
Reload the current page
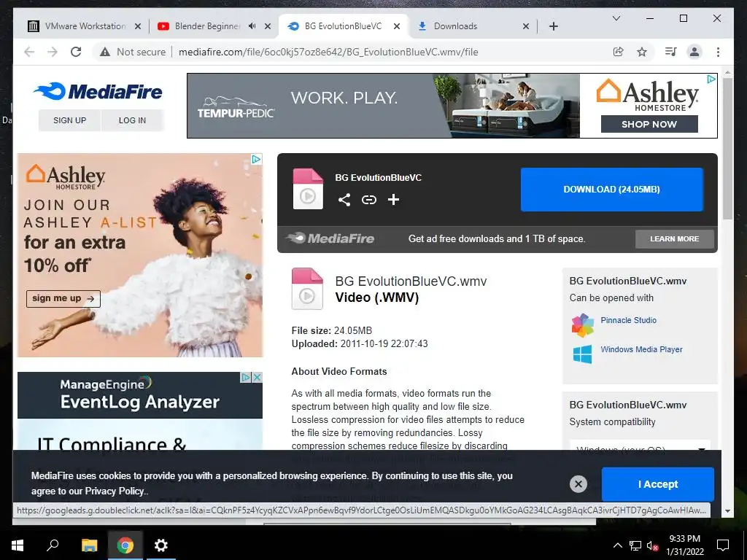tap(76, 52)
